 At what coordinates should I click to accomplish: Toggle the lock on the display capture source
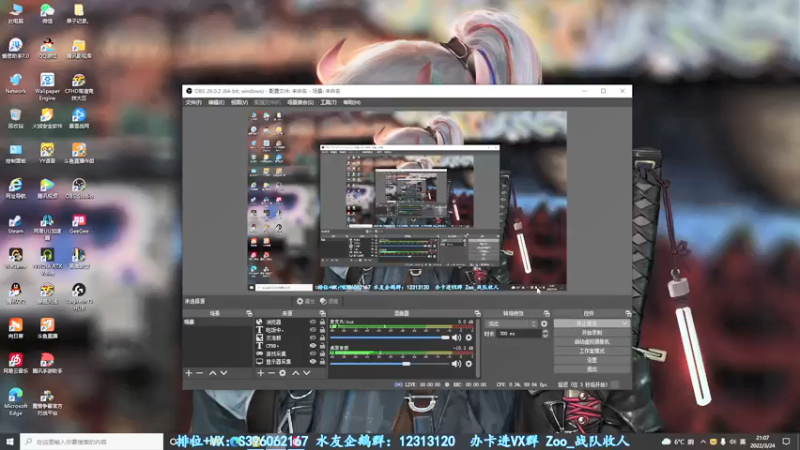click(x=322, y=361)
